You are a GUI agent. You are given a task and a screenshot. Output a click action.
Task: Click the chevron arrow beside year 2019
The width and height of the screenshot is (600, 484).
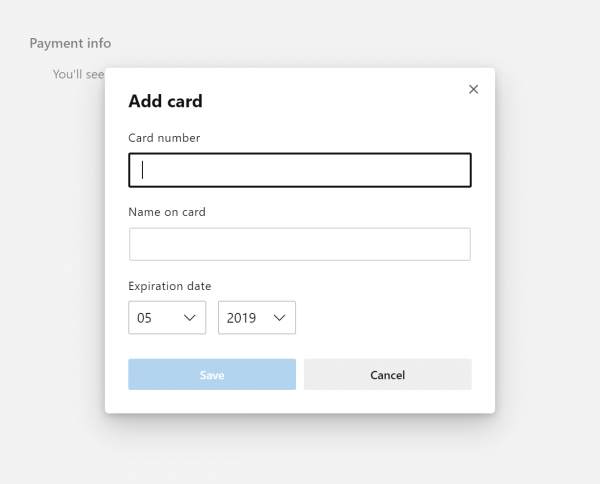280,318
